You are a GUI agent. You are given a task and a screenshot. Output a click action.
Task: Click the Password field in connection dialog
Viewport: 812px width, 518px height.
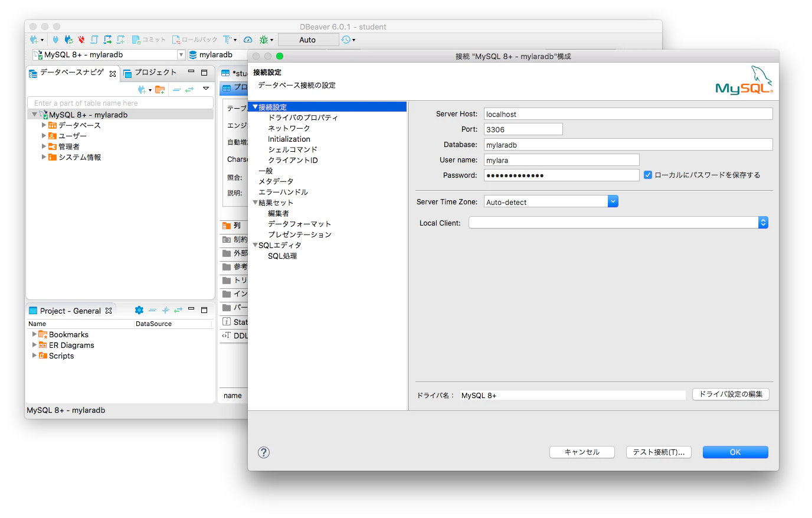(561, 175)
